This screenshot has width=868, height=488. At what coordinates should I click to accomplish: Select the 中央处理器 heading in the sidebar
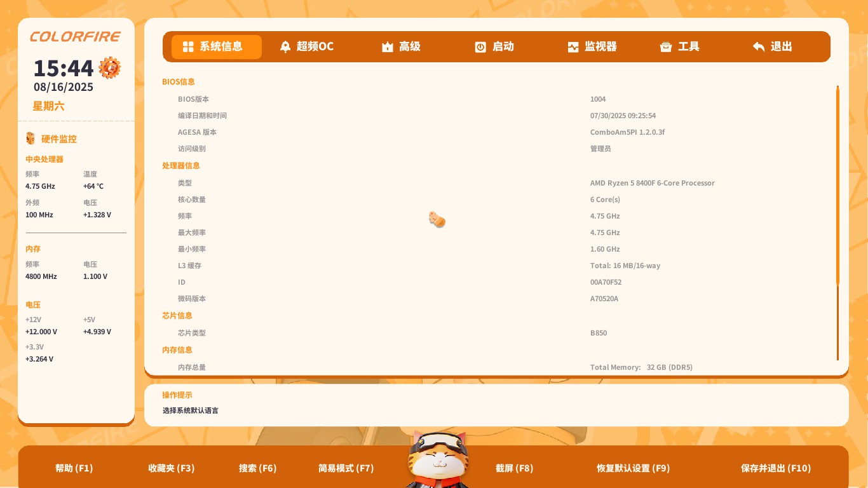pos(44,159)
